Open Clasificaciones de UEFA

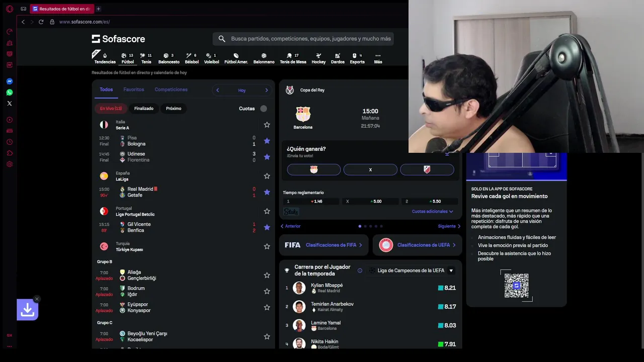point(417,245)
